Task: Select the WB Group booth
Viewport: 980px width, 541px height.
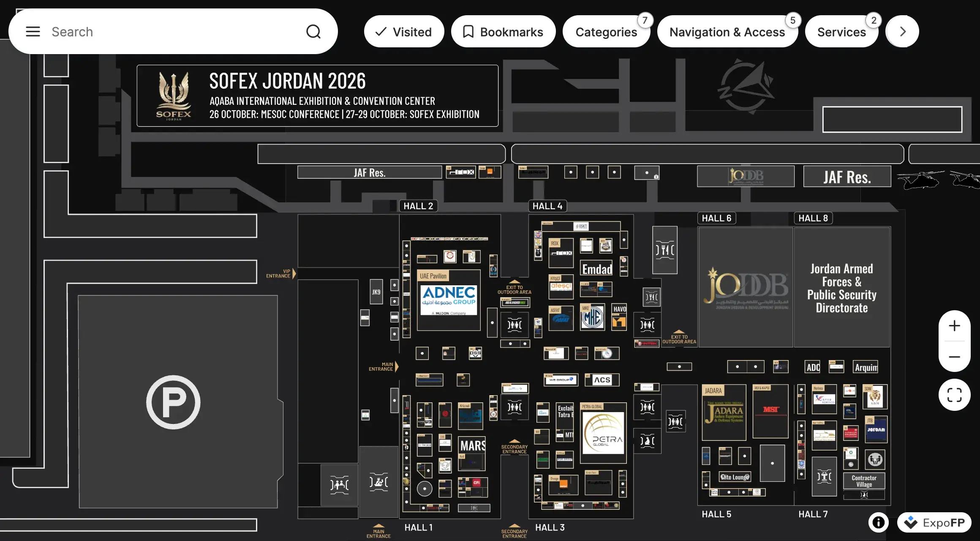Action: click(561, 380)
